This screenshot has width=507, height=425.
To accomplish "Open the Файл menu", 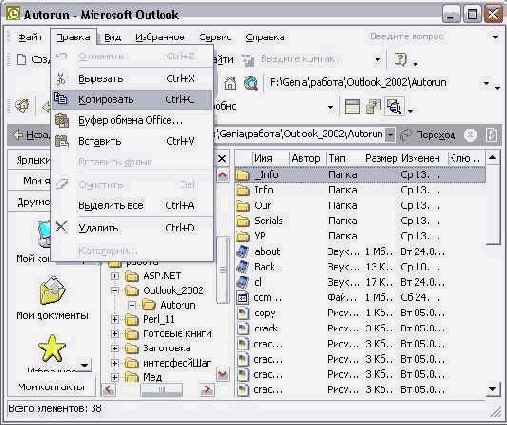I will [x=29, y=37].
